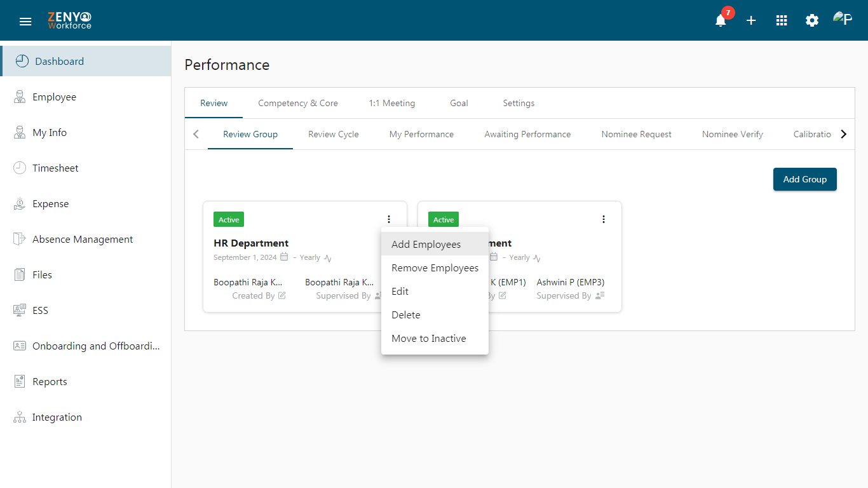Viewport: 868px width, 488px height.
Task: Click the Employee sidebar icon
Action: pos(20,97)
